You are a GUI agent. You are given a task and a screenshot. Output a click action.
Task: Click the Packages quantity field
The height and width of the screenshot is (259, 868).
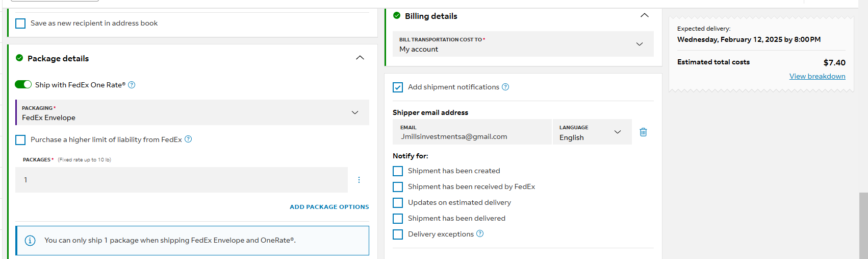coord(182,180)
